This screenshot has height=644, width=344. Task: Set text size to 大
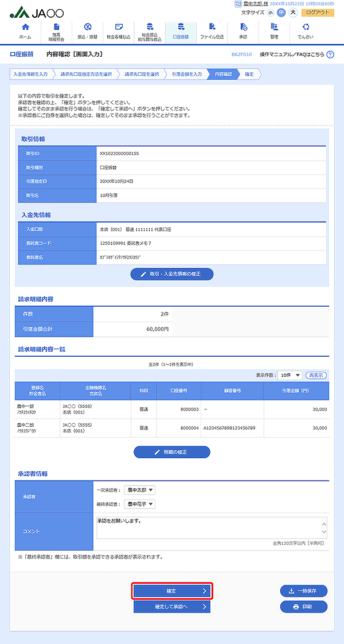click(292, 13)
